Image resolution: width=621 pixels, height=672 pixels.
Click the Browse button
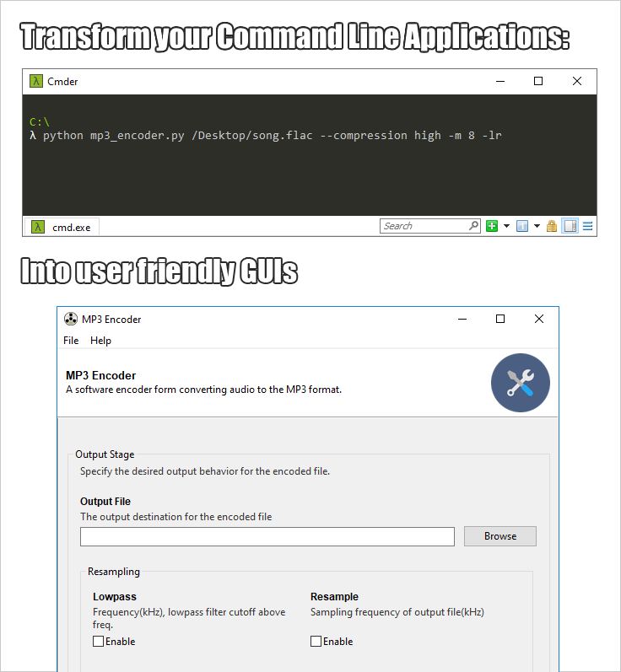(500, 536)
